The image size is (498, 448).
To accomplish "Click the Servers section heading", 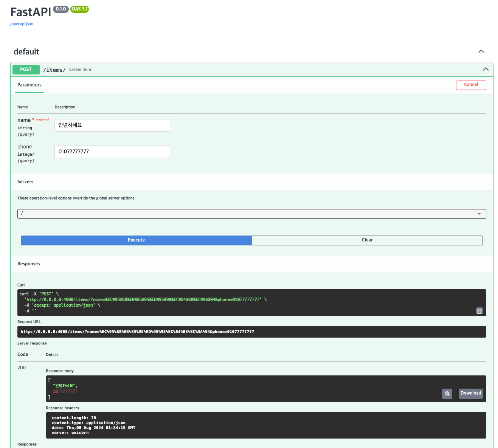I will [25, 182].
